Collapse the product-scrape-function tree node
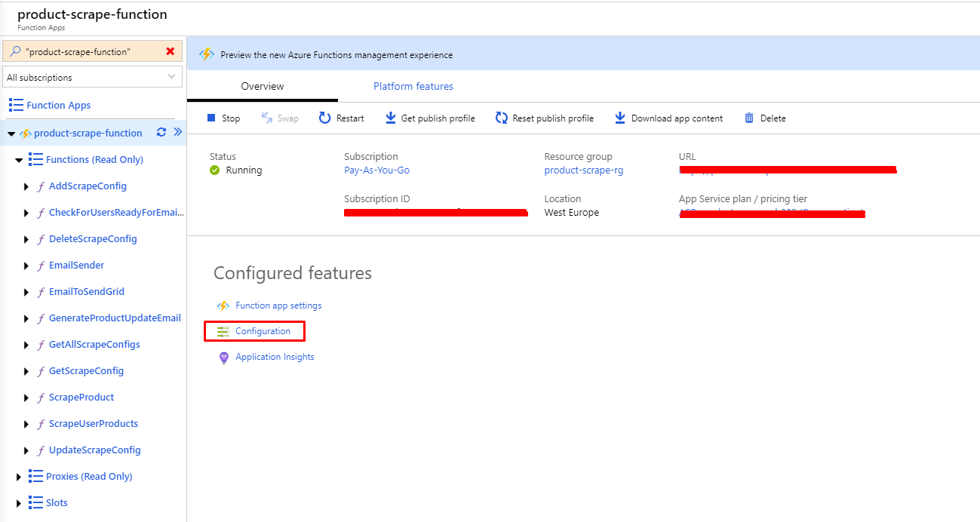This screenshot has height=522, width=980. coord(11,134)
